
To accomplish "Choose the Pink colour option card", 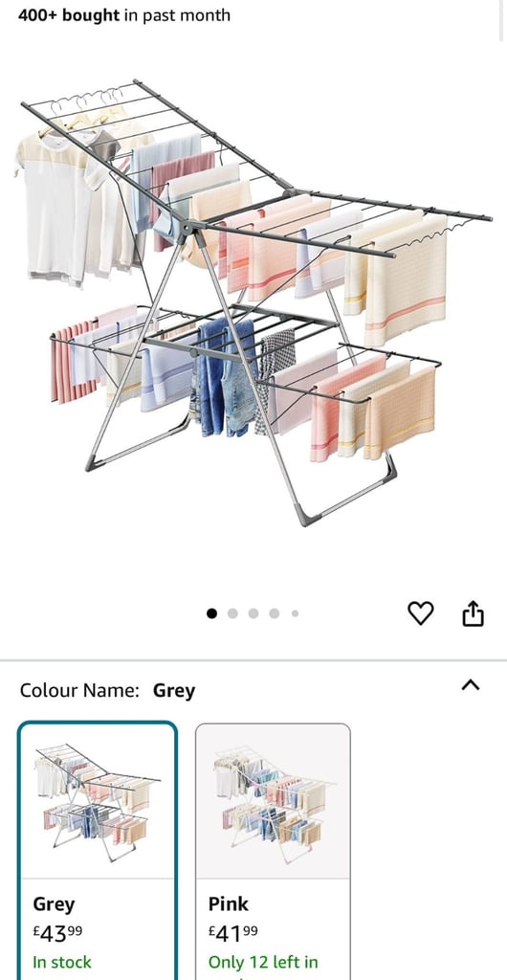I will pos(273,851).
